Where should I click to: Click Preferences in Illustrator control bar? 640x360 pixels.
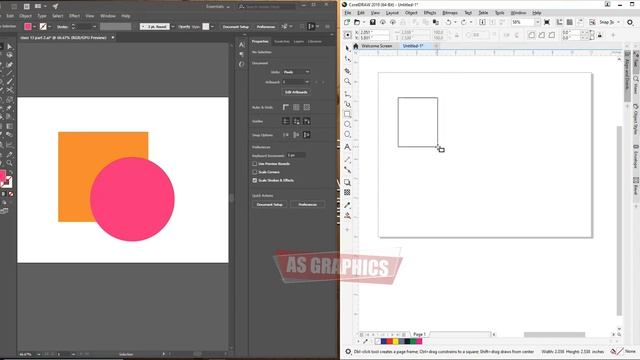(x=266, y=27)
